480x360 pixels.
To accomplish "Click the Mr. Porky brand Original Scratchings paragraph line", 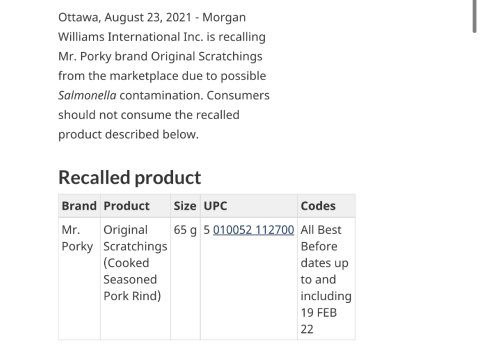I will pos(160,56).
